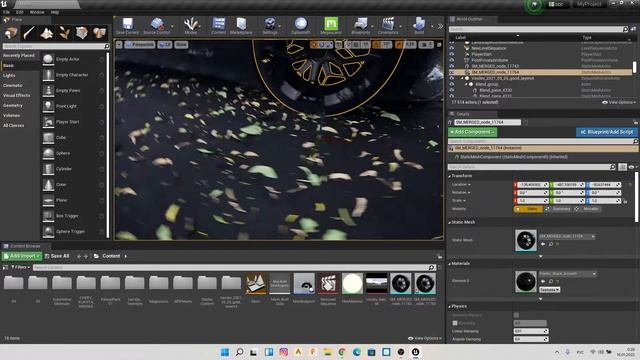
Task: Select the Empty Actor placement item
Action: (x=73, y=59)
